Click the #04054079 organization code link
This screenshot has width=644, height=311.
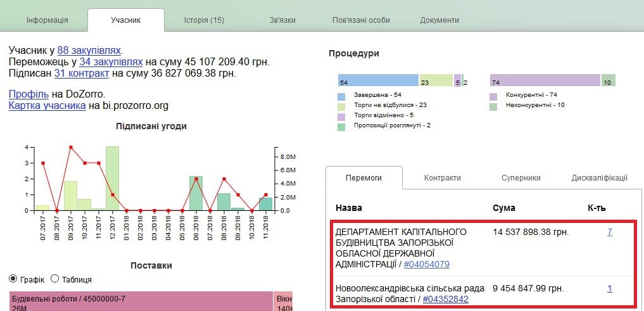(426, 264)
